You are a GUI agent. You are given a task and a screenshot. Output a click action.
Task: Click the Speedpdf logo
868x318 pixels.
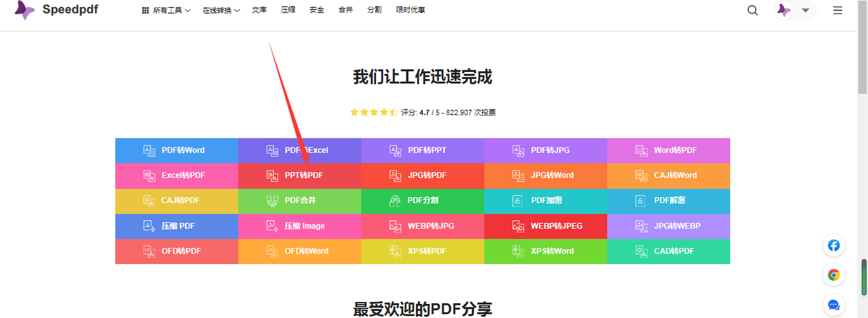(57, 10)
